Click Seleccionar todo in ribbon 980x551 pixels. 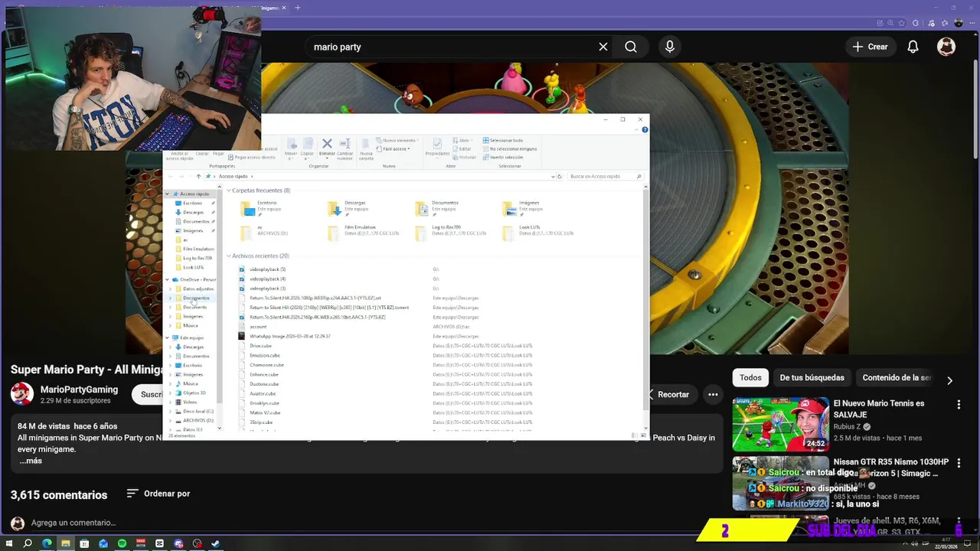tap(503, 141)
